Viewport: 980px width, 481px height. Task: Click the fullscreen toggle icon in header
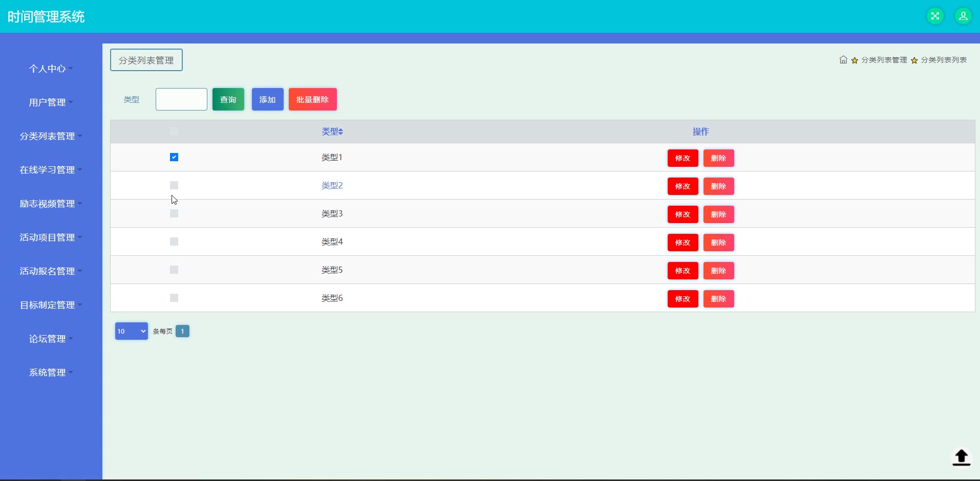[935, 16]
